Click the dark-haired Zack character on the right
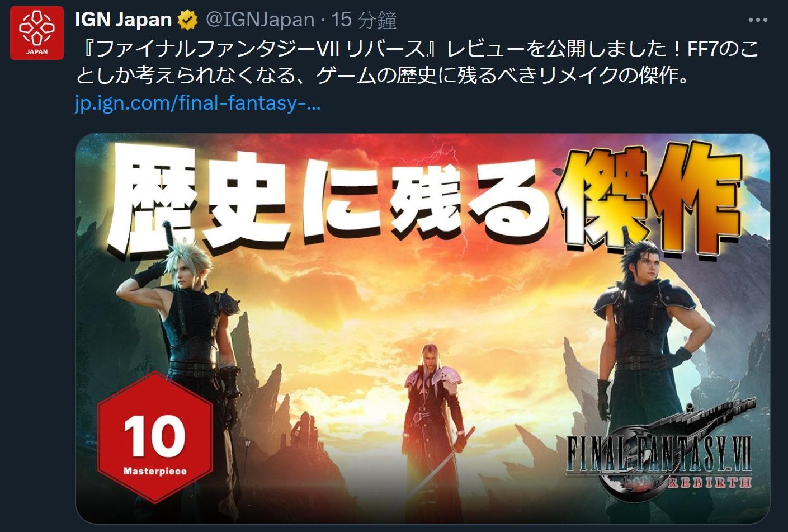788x532 pixels. (x=643, y=336)
